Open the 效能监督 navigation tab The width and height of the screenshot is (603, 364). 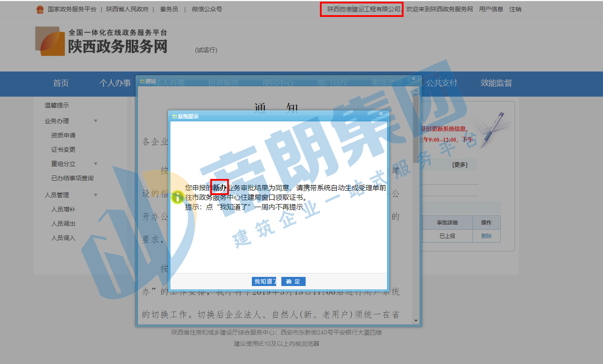tap(496, 83)
